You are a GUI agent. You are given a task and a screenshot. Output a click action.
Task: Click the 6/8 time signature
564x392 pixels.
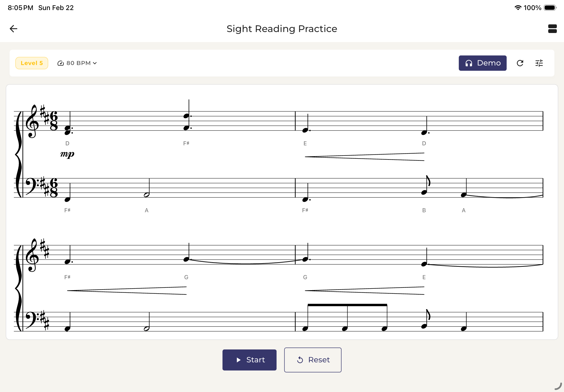(x=54, y=120)
